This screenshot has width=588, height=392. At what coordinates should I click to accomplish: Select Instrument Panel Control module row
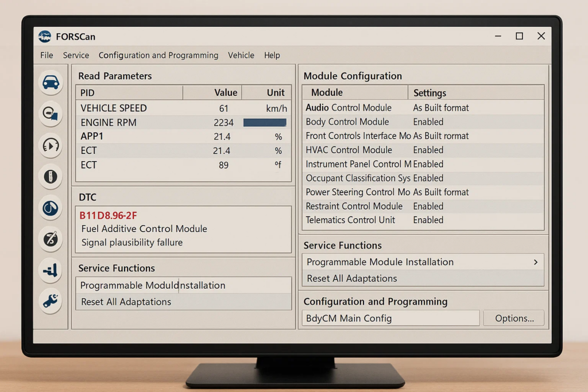[423, 164]
